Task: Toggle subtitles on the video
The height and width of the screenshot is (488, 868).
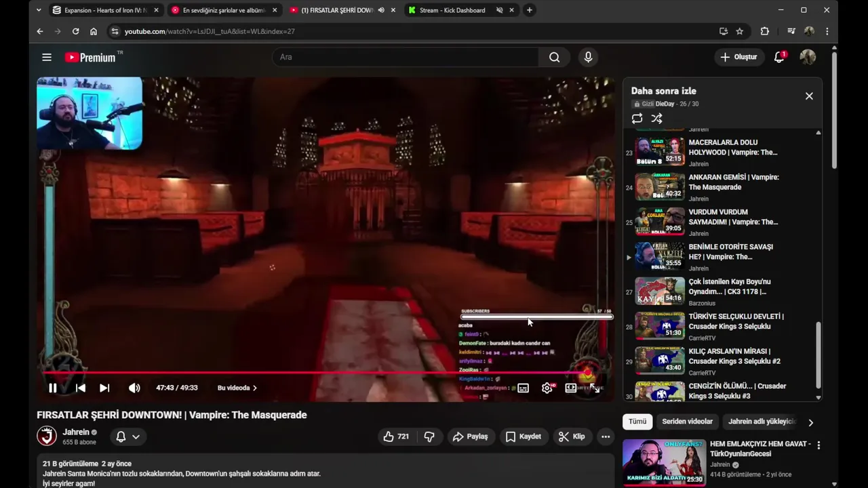Action: [x=523, y=388]
